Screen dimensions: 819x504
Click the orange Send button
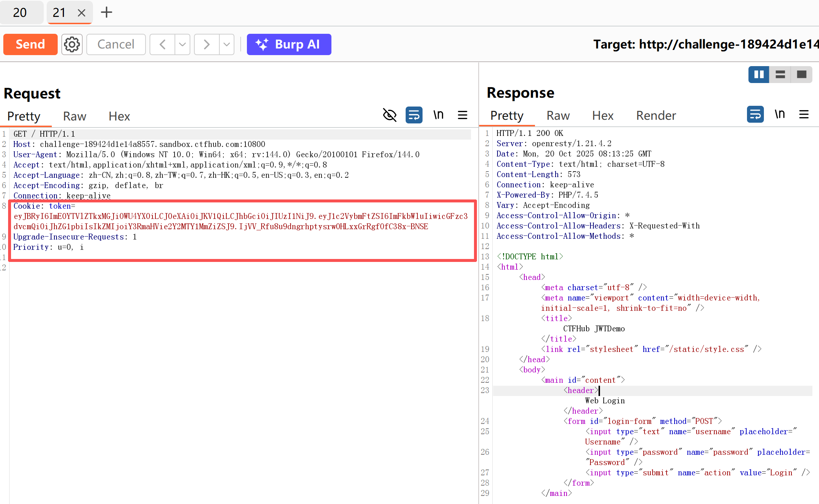[x=30, y=44]
